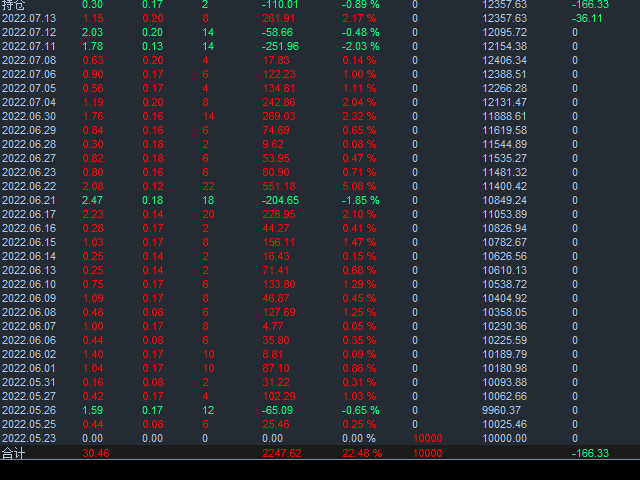This screenshot has width=640, height=480.
Task: Click balance 10000.00
Action: 504,438
